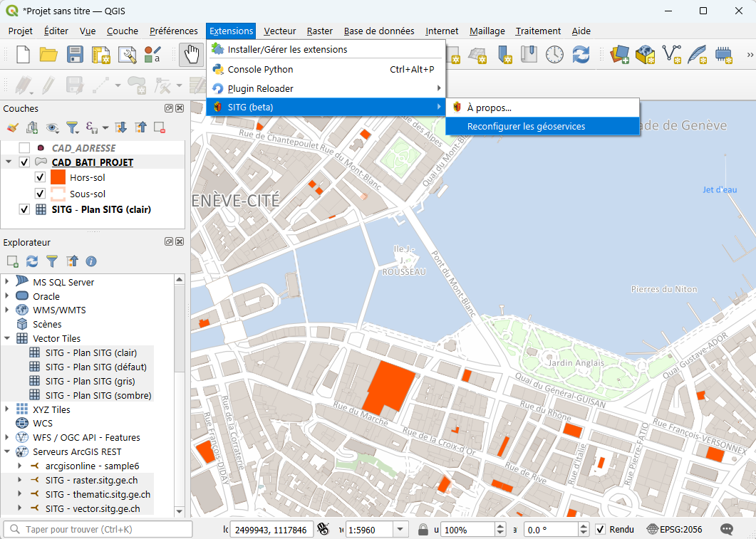
Task: Click the New Project icon
Action: (x=23, y=54)
